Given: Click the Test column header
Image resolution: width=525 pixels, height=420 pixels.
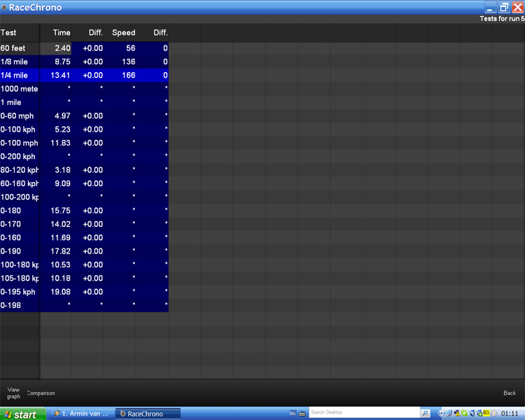Looking at the screenshot, I should coord(9,33).
